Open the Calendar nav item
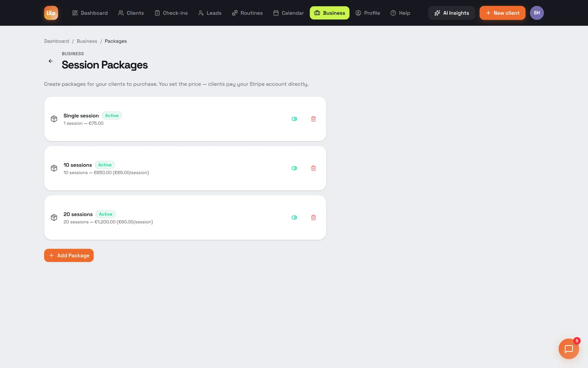 288,13
